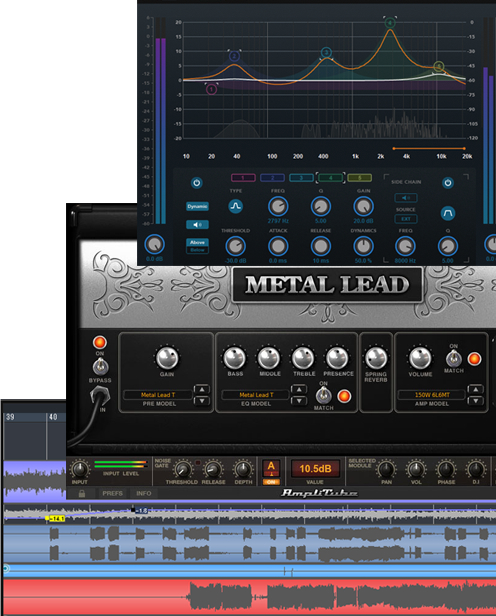Click the side chain EXT source button
Screen dimensions: 496x616
click(406, 219)
